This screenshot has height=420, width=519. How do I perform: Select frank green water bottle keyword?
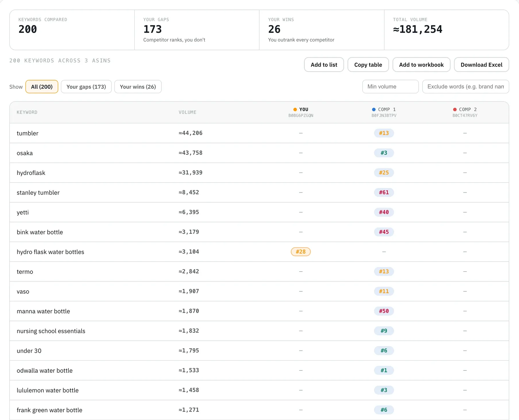[x=50, y=410]
